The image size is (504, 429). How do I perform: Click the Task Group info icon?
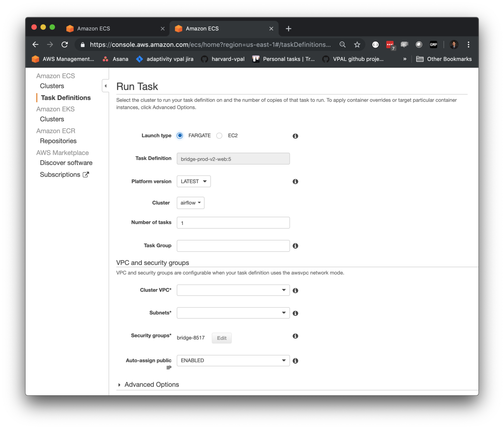tap(295, 246)
